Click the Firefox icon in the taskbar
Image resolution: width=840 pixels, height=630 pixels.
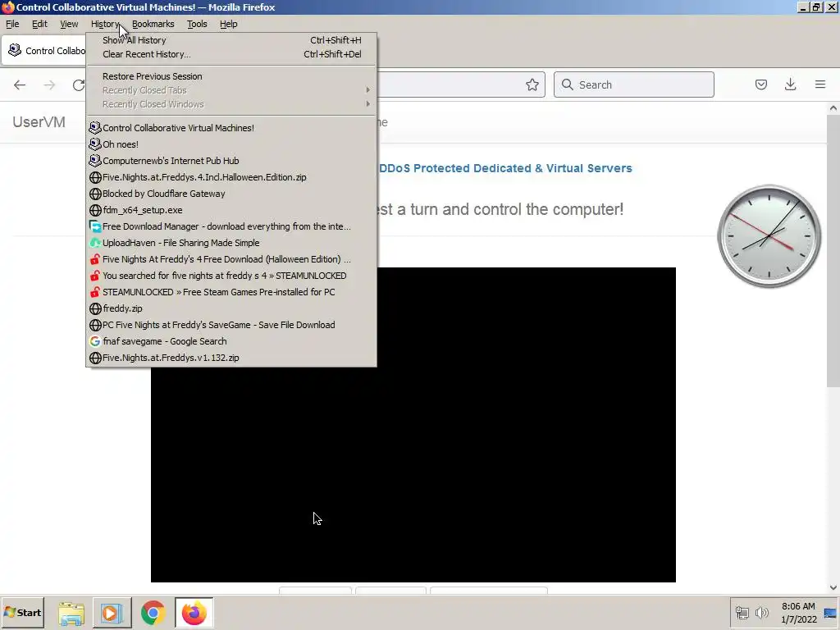click(194, 613)
